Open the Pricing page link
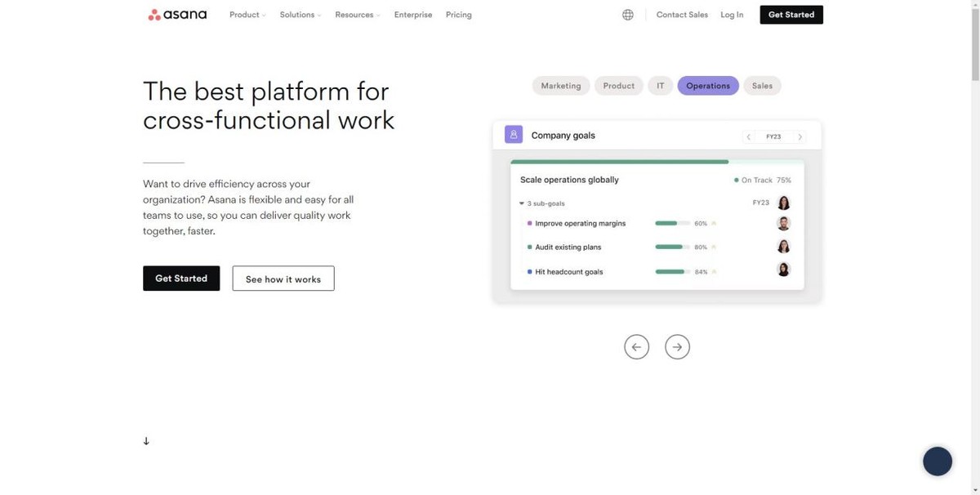The image size is (980, 495). point(458,15)
